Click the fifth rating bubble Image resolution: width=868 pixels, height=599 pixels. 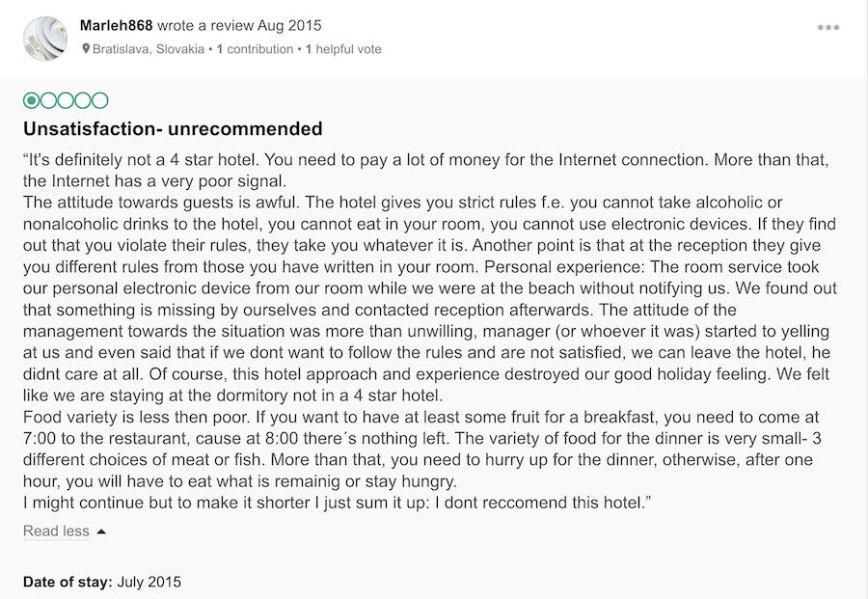[100, 100]
